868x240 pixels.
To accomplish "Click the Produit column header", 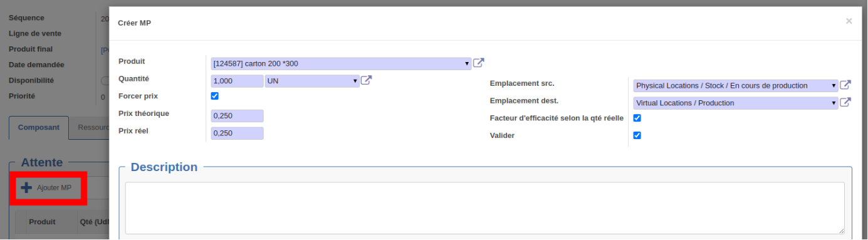I will (42, 222).
